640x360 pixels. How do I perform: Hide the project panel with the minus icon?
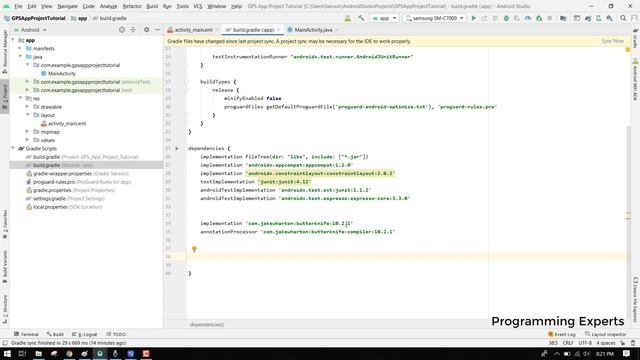(158, 30)
